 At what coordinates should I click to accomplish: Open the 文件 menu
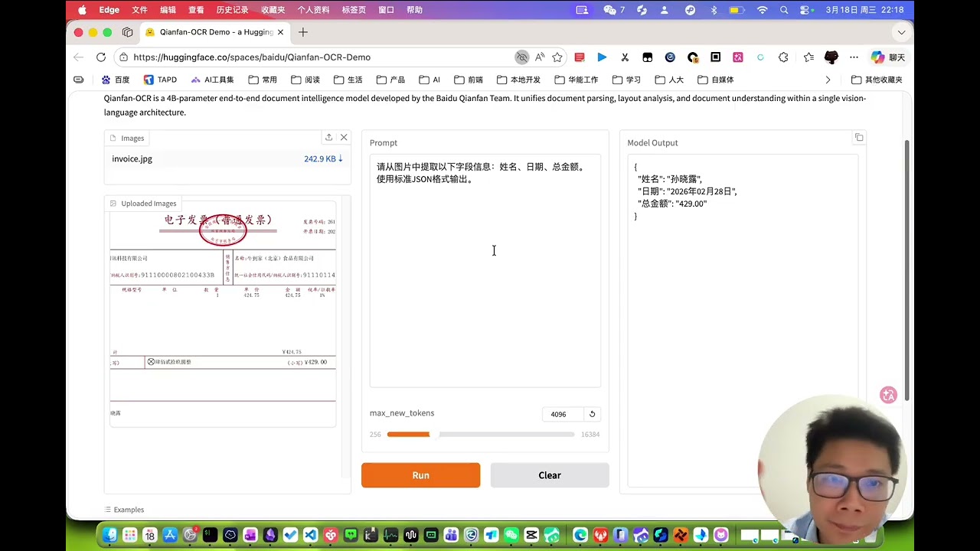click(x=139, y=10)
